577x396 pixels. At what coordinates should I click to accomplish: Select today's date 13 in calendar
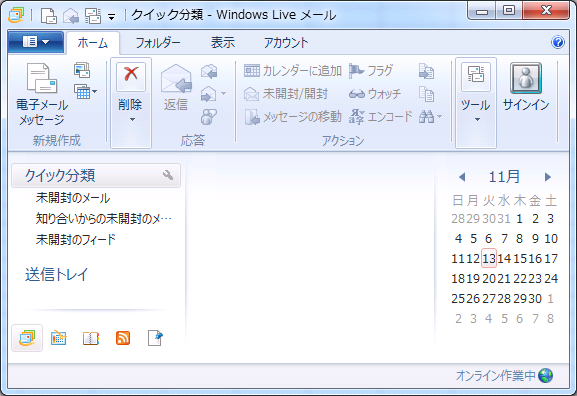489,258
